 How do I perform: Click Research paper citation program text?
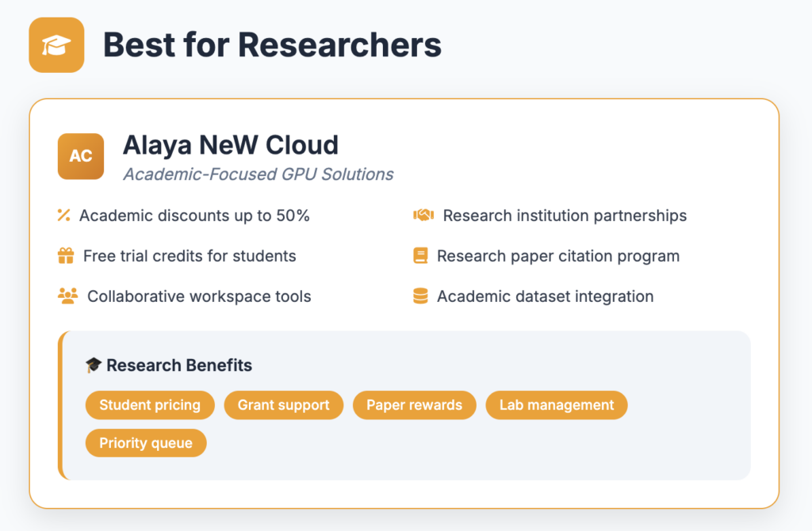[x=558, y=256]
